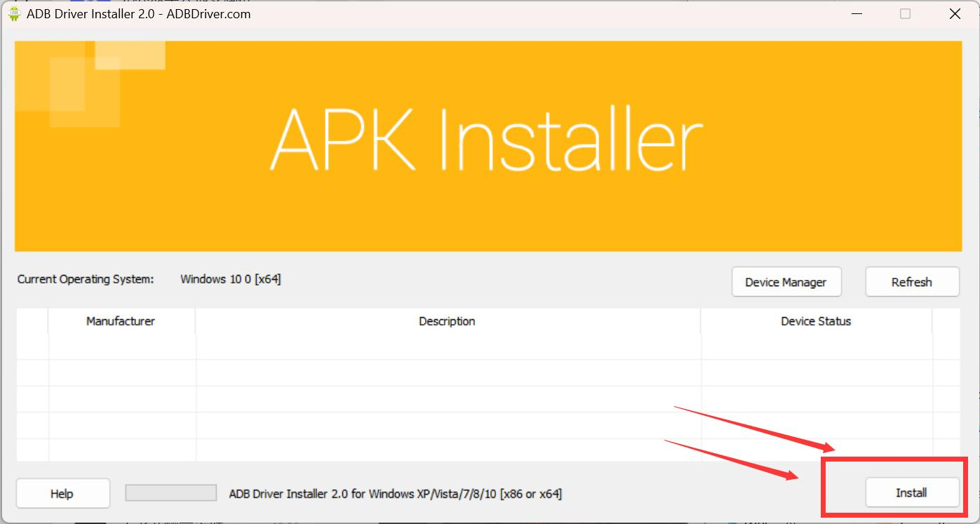
Task: Click the Current Operating System label
Action: point(85,279)
